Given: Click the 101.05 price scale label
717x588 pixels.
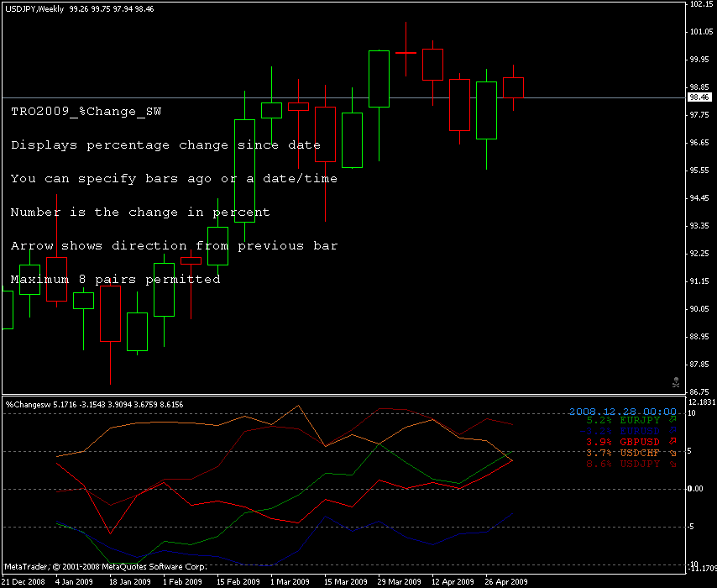Looking at the screenshot, I should [x=700, y=32].
